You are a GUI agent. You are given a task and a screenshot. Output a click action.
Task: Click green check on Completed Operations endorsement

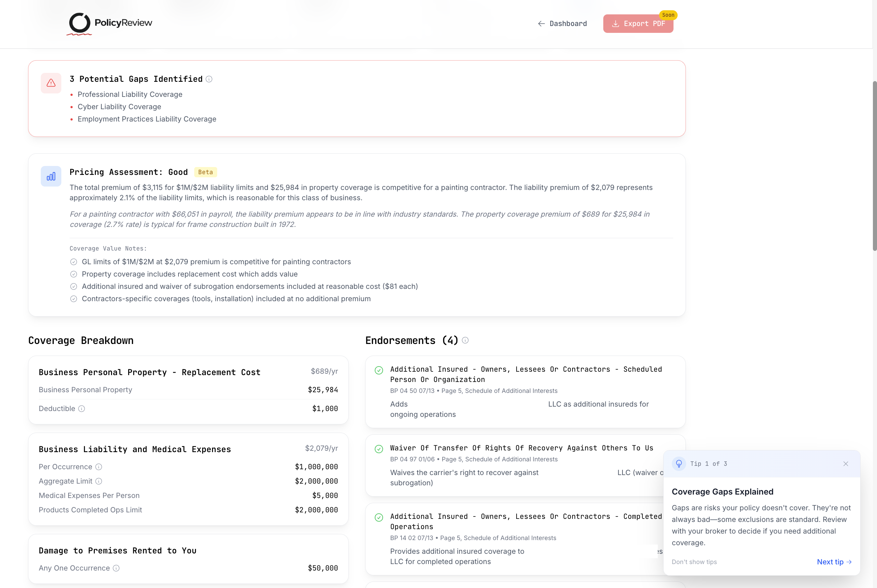[379, 517]
